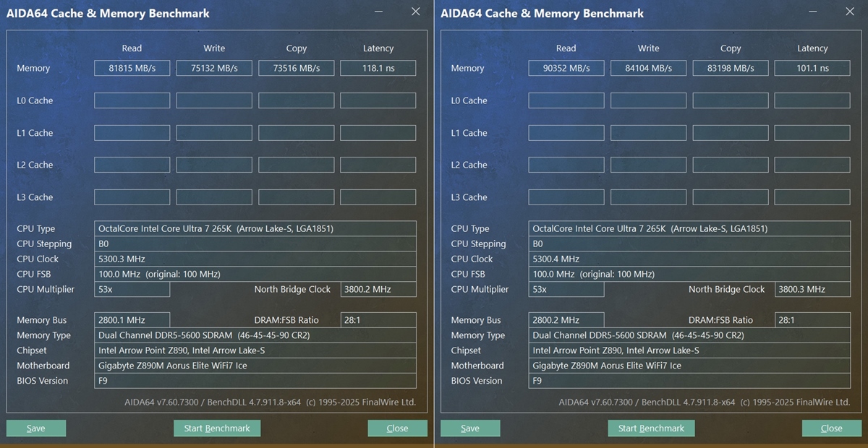Click CPU Type value in left window
This screenshot has width=868, height=448.
click(255, 228)
